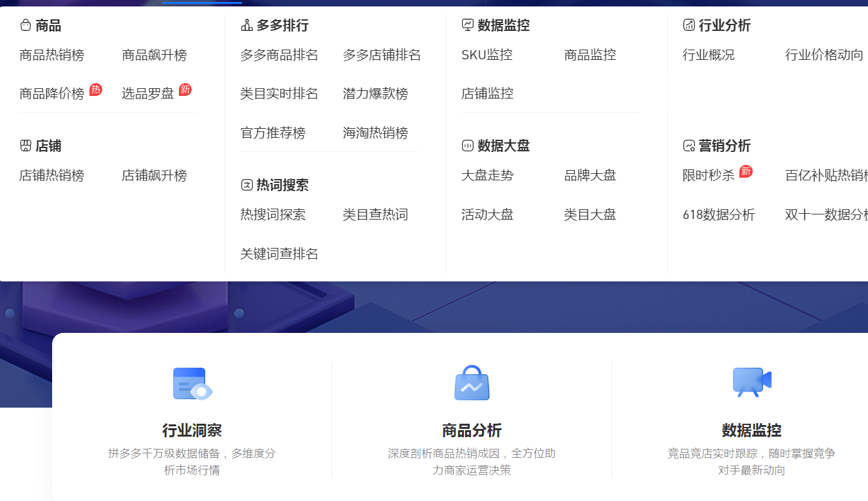The image size is (868, 501).
Task: Click the monitor icon beside 数据监控
Action: (468, 26)
